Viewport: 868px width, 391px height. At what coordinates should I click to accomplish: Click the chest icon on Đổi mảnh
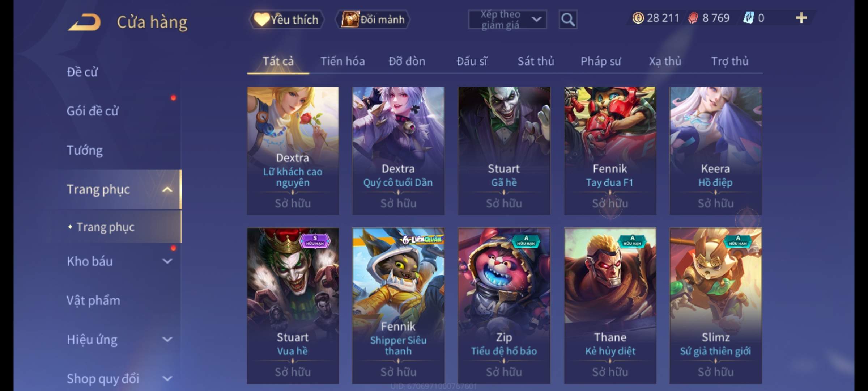(x=350, y=19)
